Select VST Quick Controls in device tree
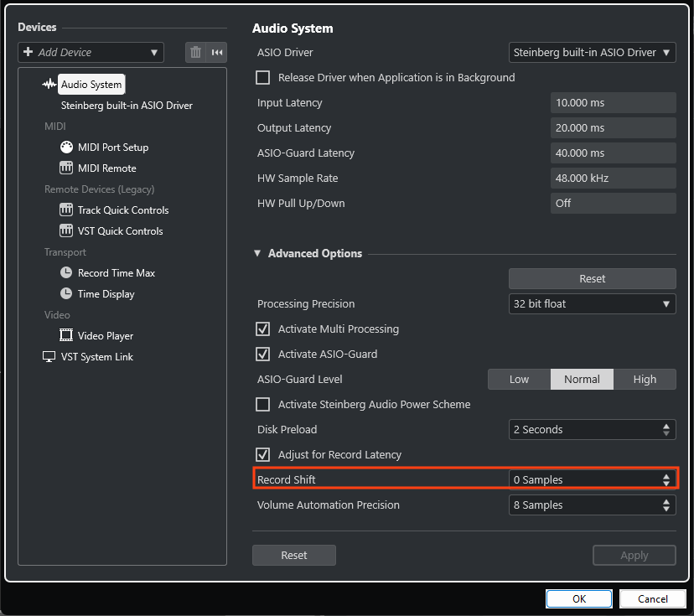Viewport: 694px width, 616px height. (121, 231)
